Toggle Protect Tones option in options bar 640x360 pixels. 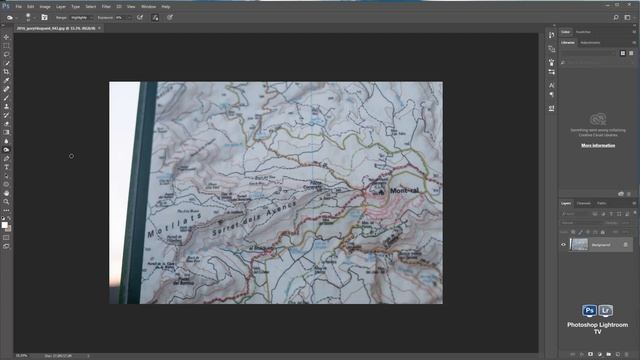click(x=155, y=18)
